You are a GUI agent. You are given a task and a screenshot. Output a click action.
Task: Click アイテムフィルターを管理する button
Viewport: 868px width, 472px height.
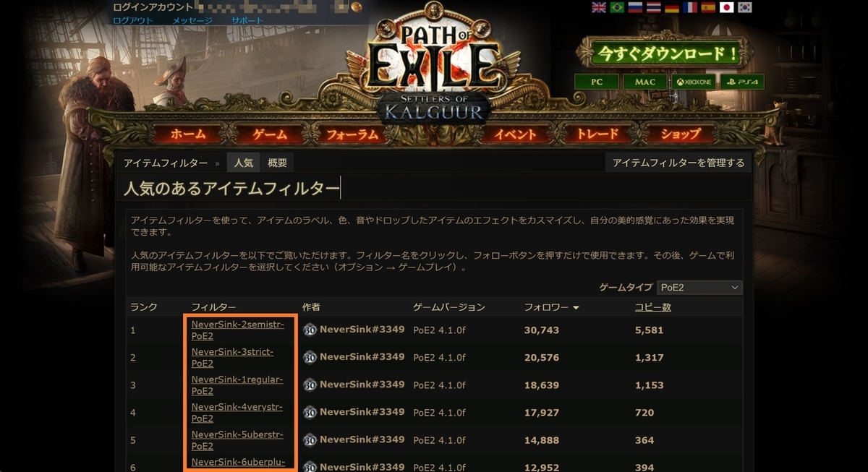pos(678,163)
